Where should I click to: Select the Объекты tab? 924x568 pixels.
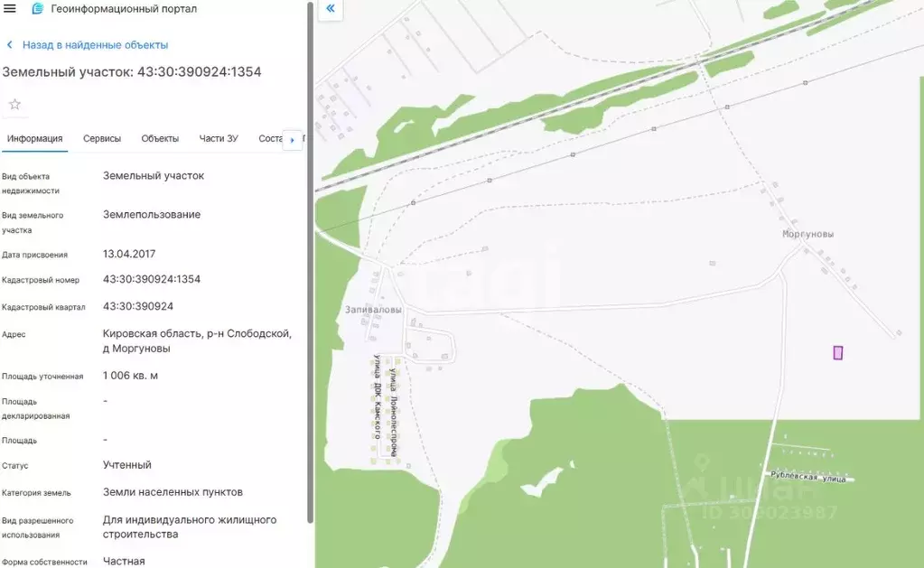pyautogui.click(x=160, y=139)
